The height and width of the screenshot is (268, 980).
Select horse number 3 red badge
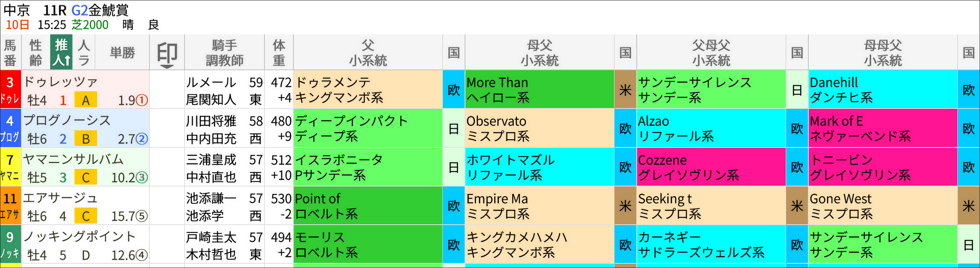pyautogui.click(x=11, y=89)
